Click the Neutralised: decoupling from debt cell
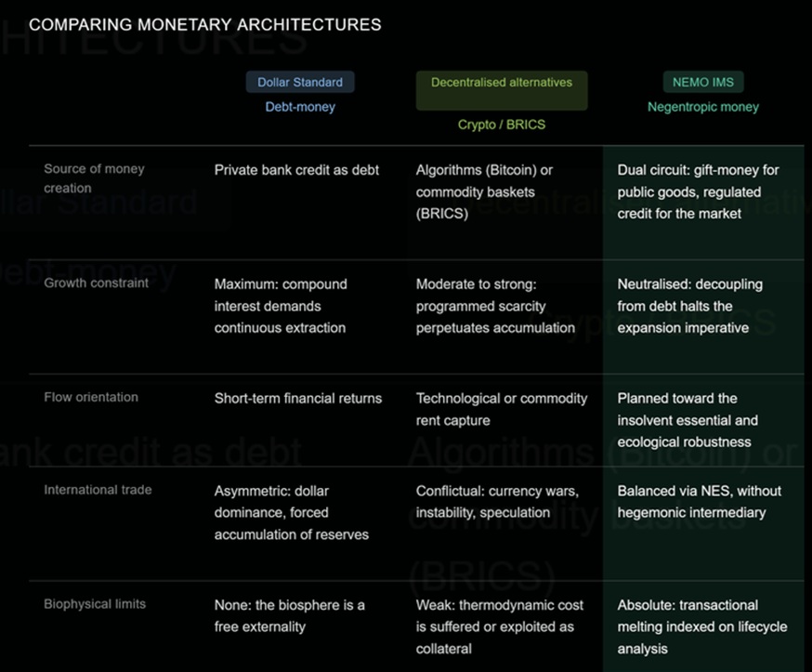This screenshot has width=812, height=672. (x=689, y=306)
